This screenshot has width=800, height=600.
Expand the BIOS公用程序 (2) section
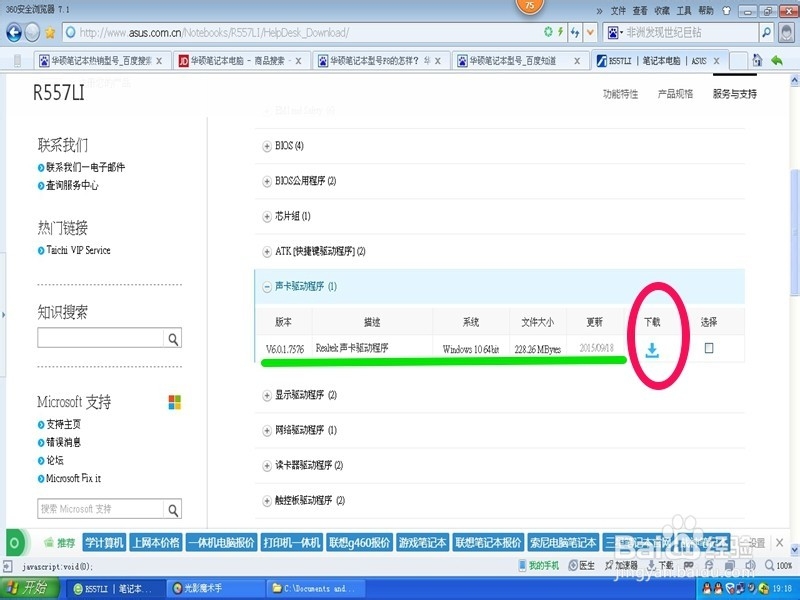coord(266,182)
